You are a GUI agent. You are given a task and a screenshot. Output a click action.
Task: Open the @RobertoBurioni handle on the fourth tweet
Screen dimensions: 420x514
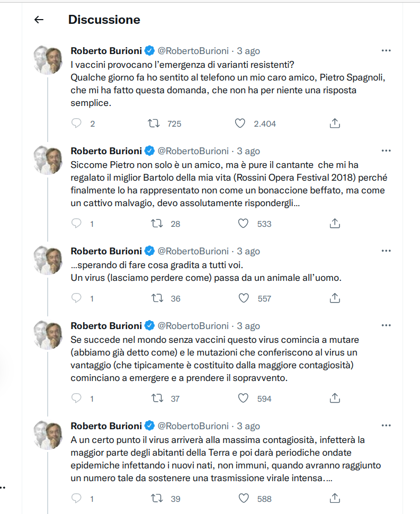[193, 326]
